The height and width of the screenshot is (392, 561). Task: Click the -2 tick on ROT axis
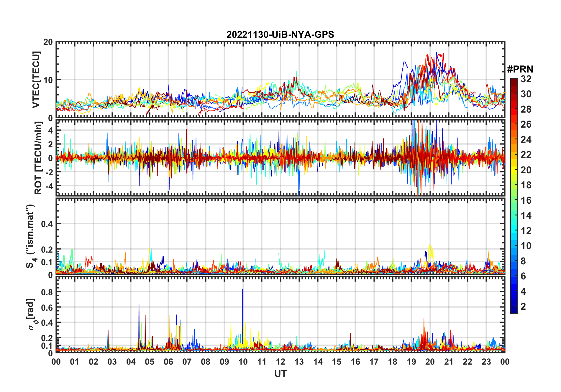(49, 172)
